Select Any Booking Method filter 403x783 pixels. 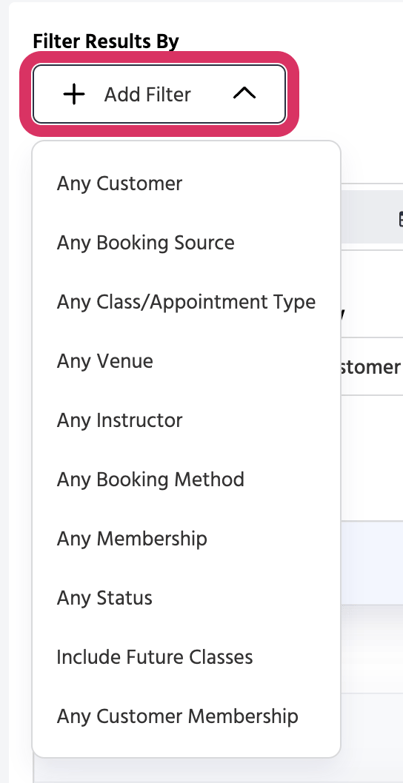186,479
